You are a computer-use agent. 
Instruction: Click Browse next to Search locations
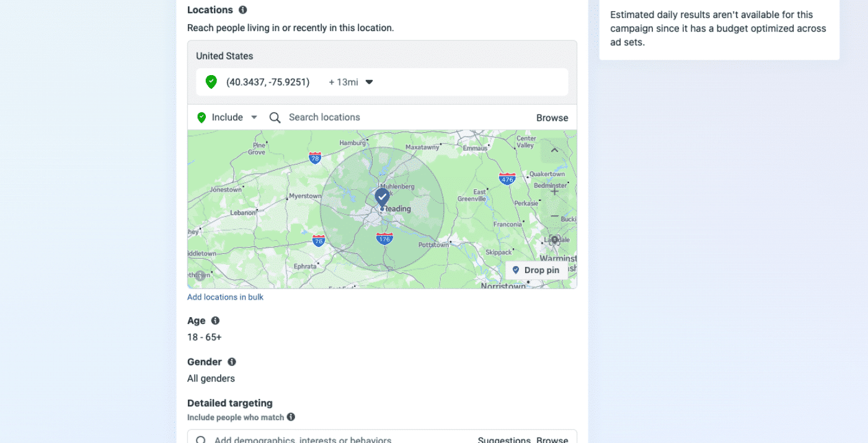(552, 118)
